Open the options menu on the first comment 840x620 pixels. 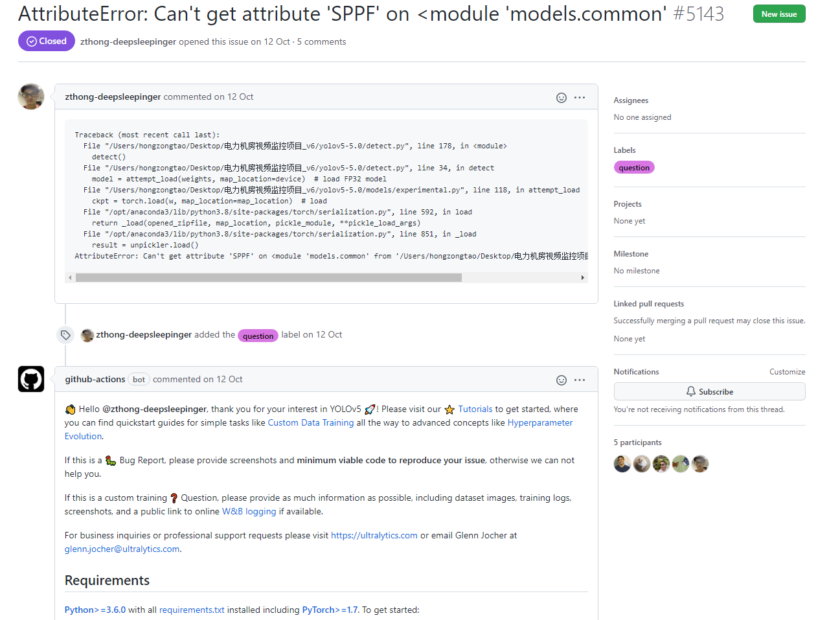(x=580, y=97)
